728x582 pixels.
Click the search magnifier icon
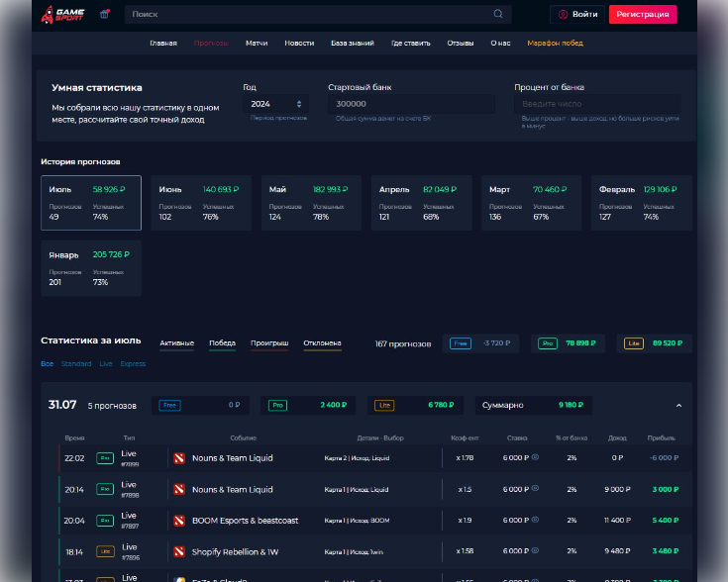(x=497, y=14)
